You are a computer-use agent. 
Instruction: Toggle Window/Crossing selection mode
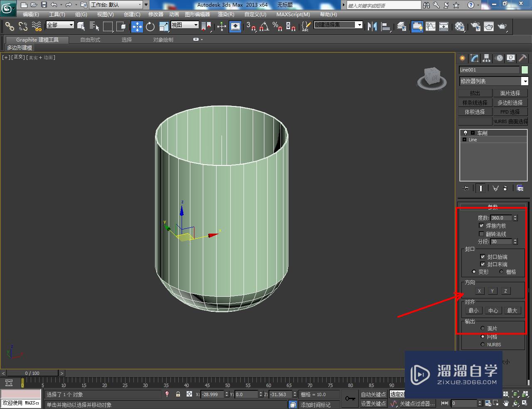[121, 27]
